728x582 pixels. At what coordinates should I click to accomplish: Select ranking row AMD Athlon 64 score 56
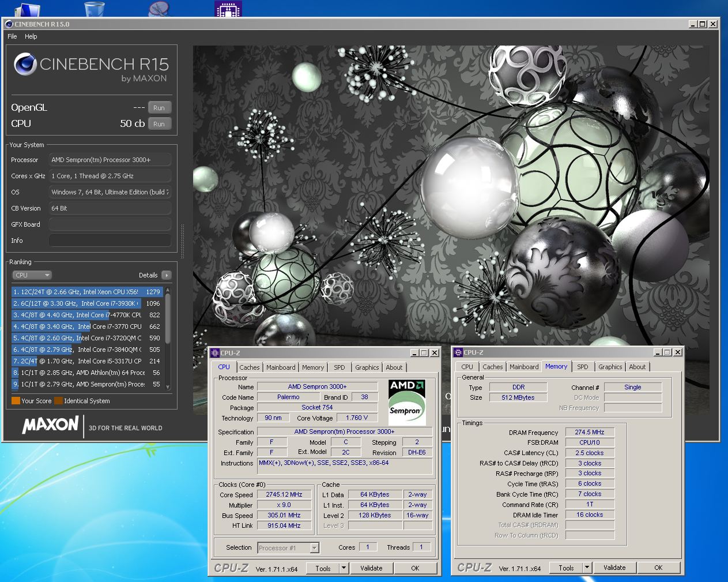[x=87, y=373]
